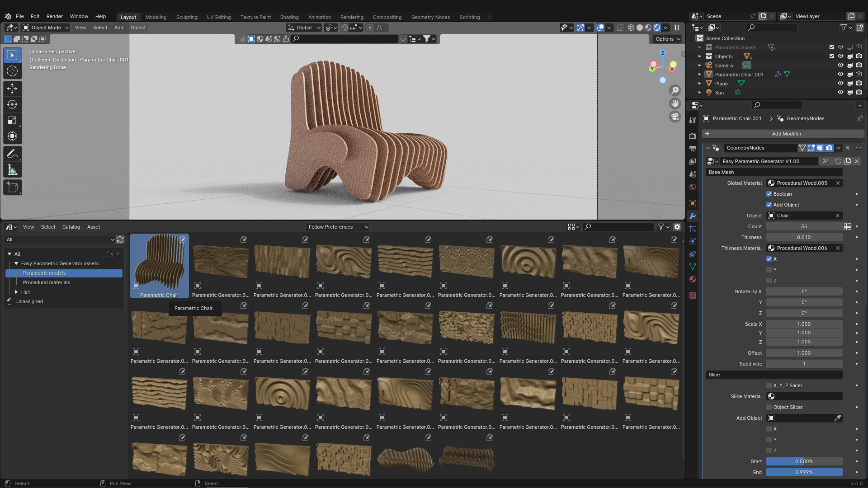Viewport: 868px width, 488px height.
Task: Open the Global transform orientation dropdown
Action: 304,28
